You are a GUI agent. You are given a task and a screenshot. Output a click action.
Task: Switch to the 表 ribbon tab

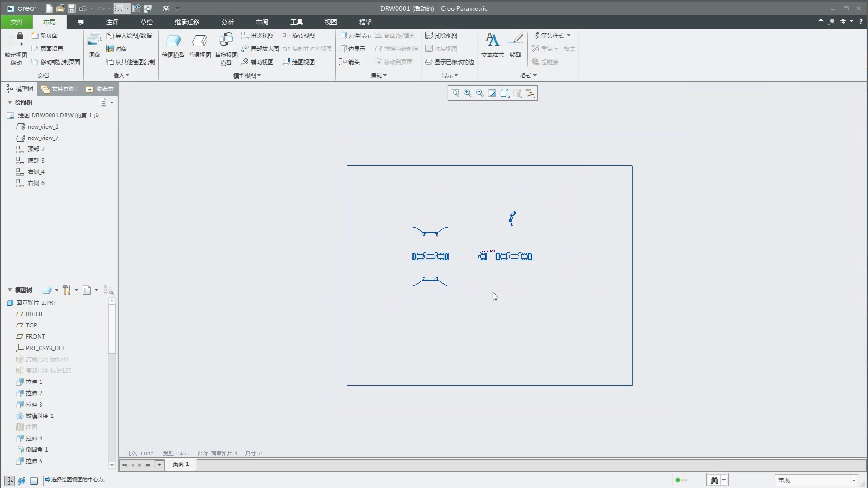click(x=81, y=22)
